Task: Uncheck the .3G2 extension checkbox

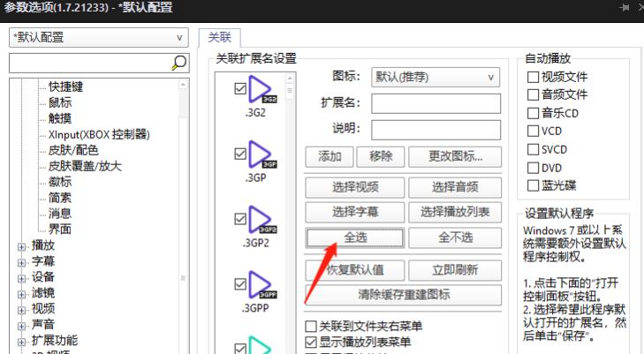Action: tap(240, 89)
